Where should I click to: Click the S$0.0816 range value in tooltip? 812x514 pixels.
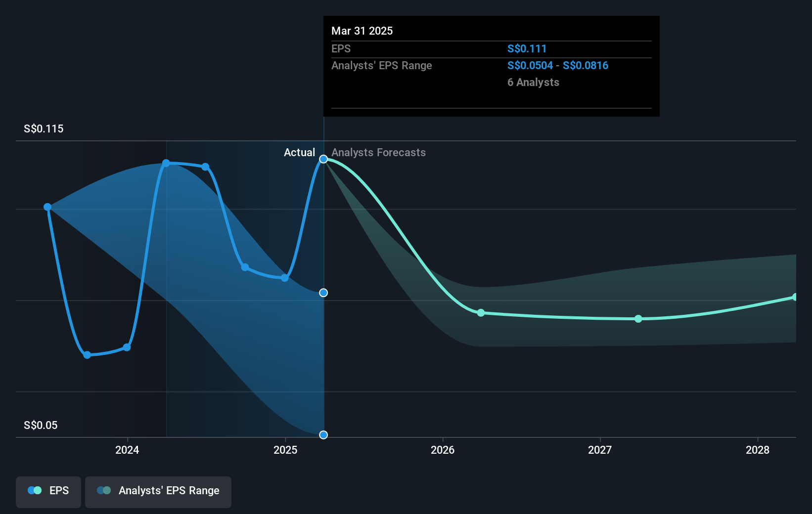tap(586, 66)
